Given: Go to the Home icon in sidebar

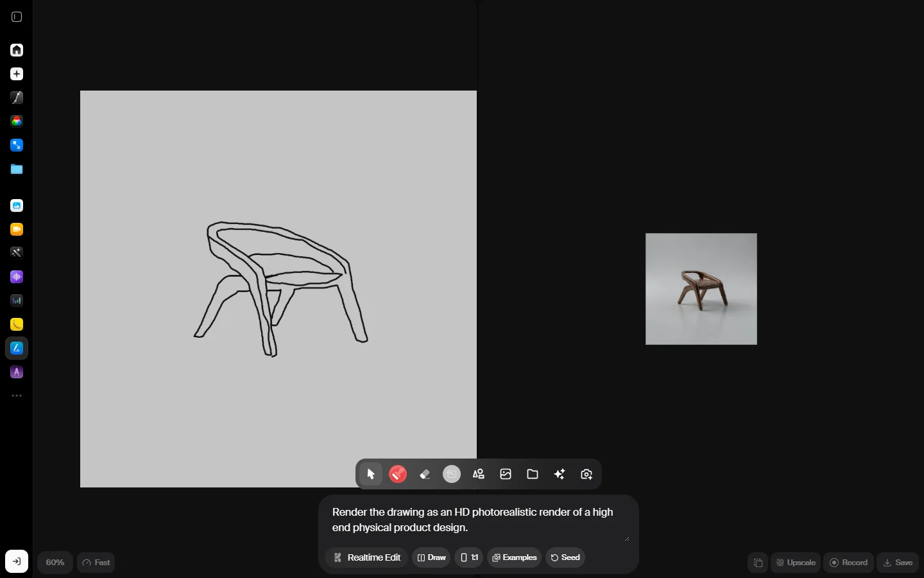Looking at the screenshot, I should tap(17, 50).
